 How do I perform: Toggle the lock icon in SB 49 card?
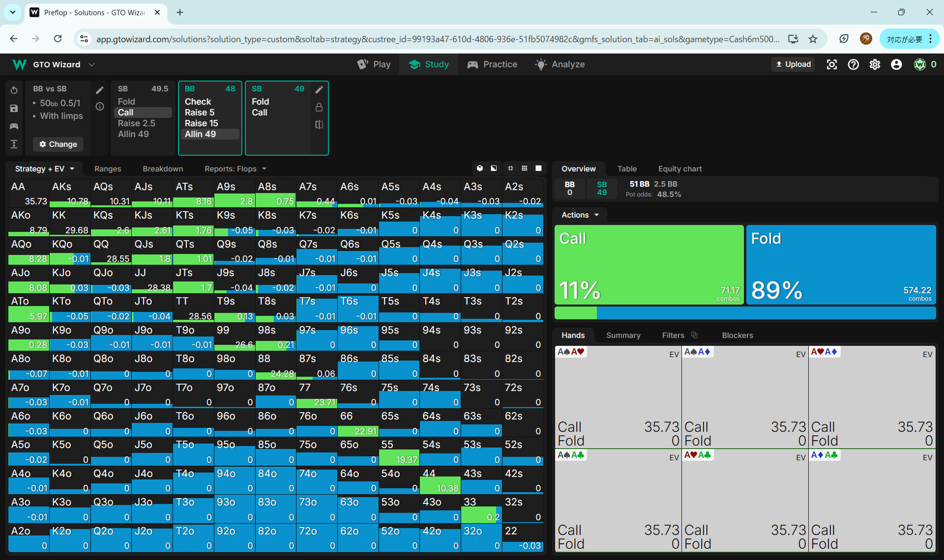pos(319,107)
